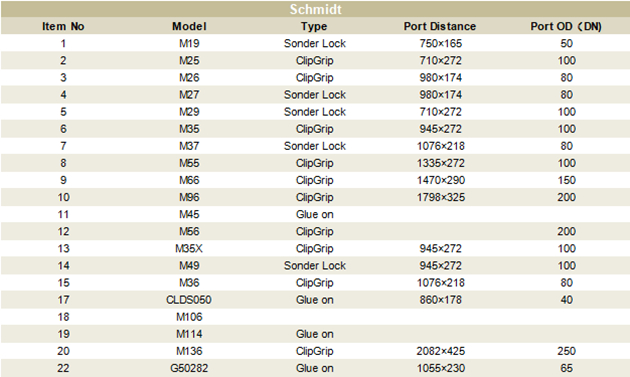Click the 750×165 port distance cell
Viewport: 630px width, 377px height.
tap(441, 43)
